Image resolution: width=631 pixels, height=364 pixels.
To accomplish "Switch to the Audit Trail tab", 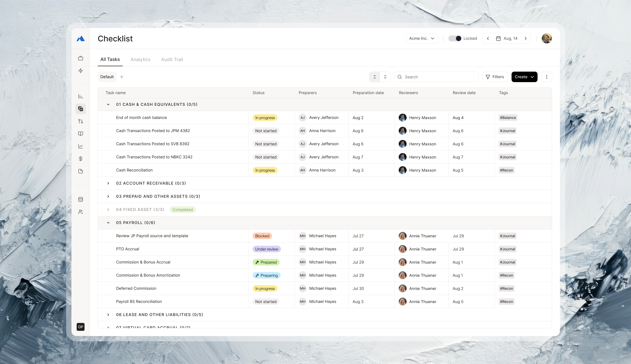I will click(x=172, y=60).
